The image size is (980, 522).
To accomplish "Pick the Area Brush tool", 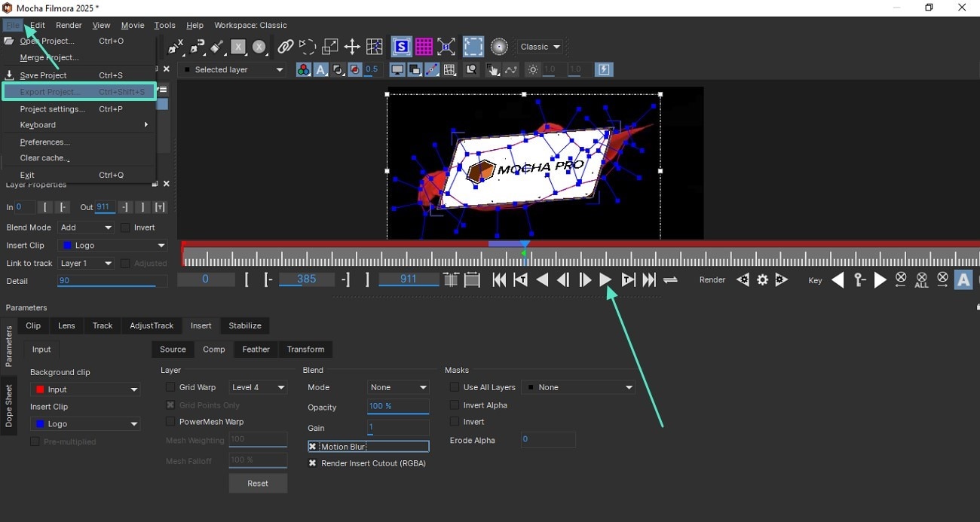I will pyautogui.click(x=217, y=47).
